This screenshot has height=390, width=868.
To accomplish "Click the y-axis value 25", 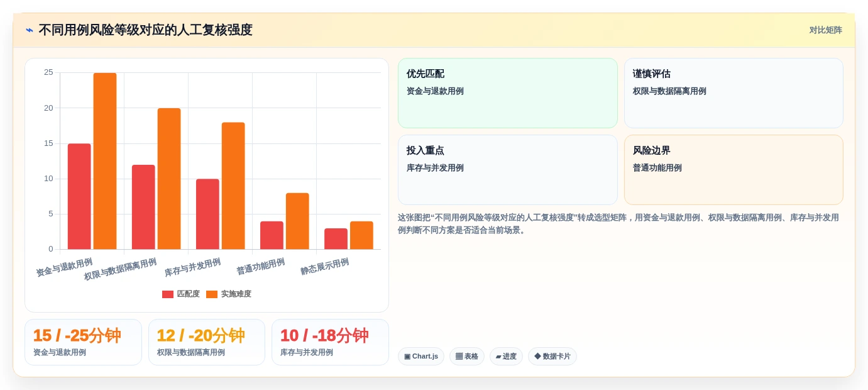I will click(x=48, y=72).
